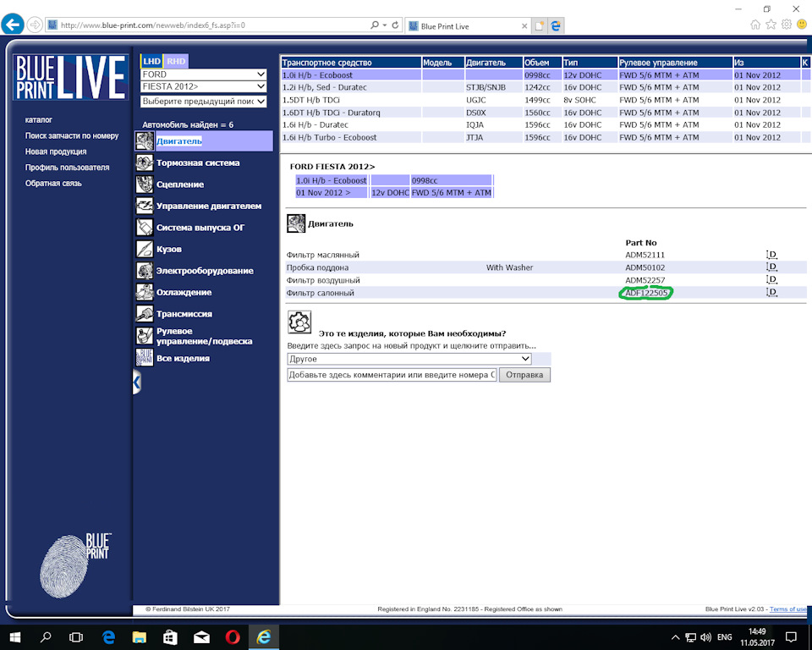The image size is (812, 650).
Task: Open browser Favorites star icon
Action: click(771, 25)
